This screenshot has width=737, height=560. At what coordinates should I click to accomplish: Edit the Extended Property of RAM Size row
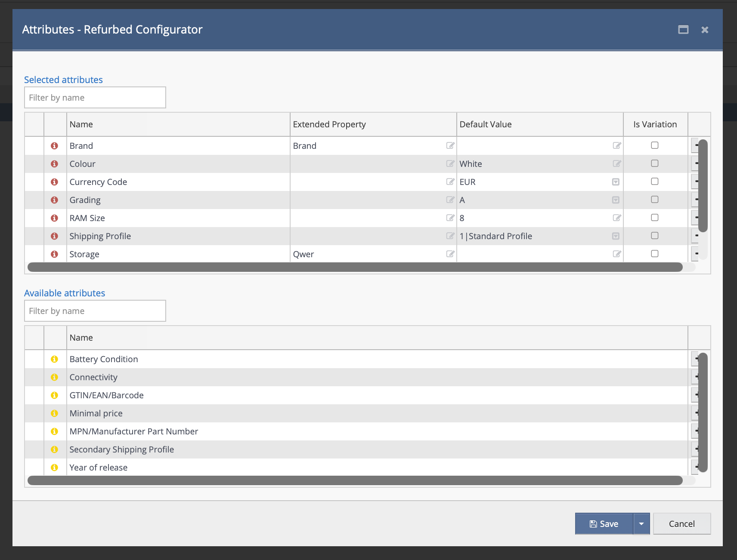(x=450, y=218)
